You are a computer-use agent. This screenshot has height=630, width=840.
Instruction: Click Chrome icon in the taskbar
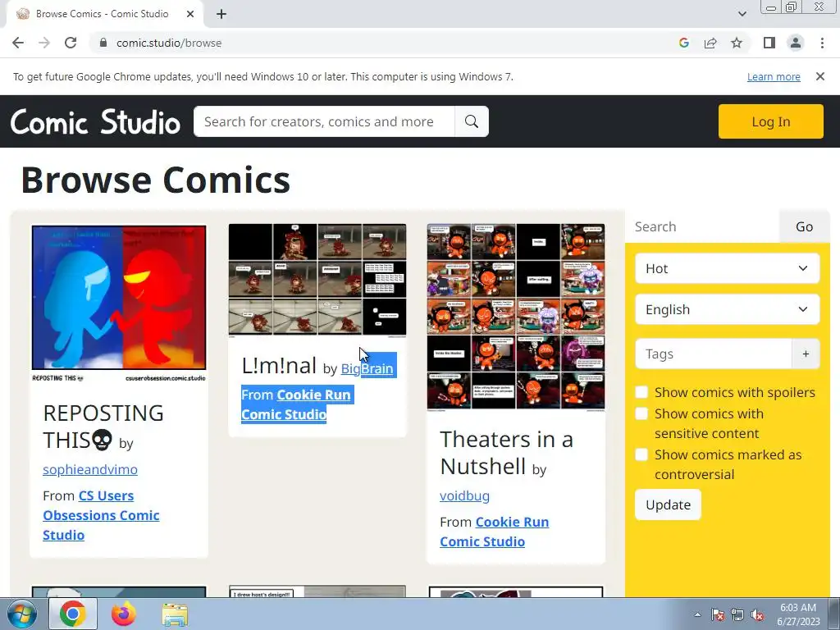[x=73, y=614]
